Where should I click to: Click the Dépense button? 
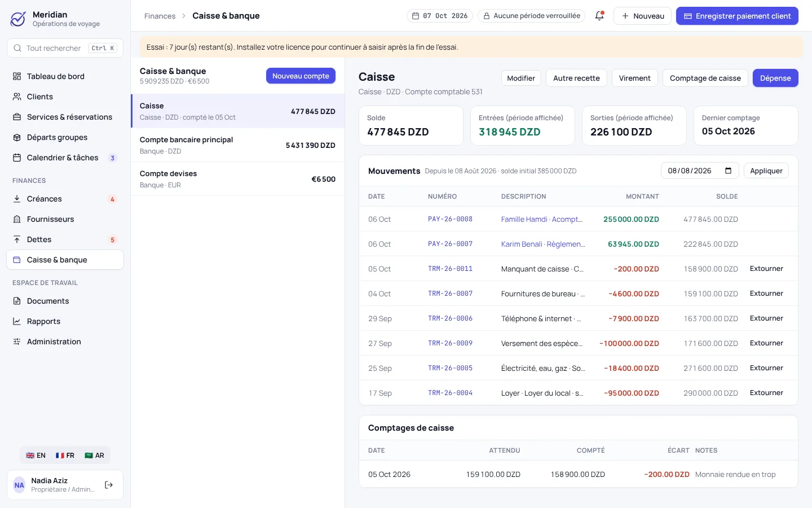tap(775, 78)
